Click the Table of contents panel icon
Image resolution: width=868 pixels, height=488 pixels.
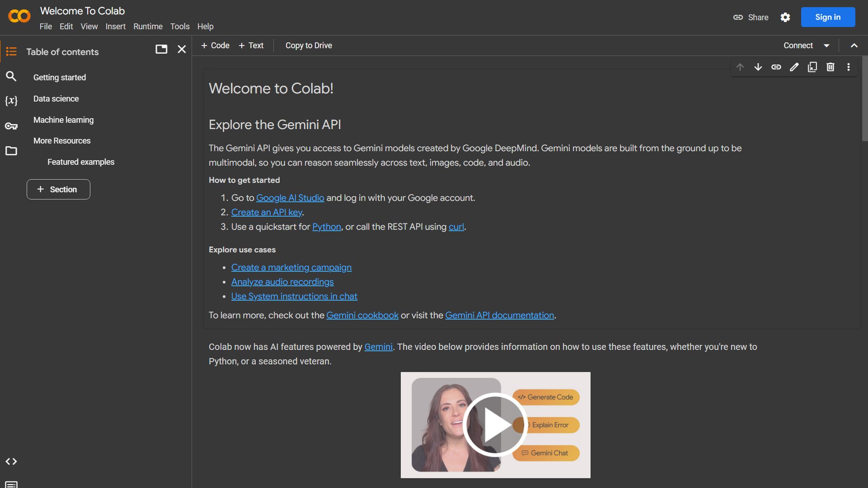tap(11, 51)
